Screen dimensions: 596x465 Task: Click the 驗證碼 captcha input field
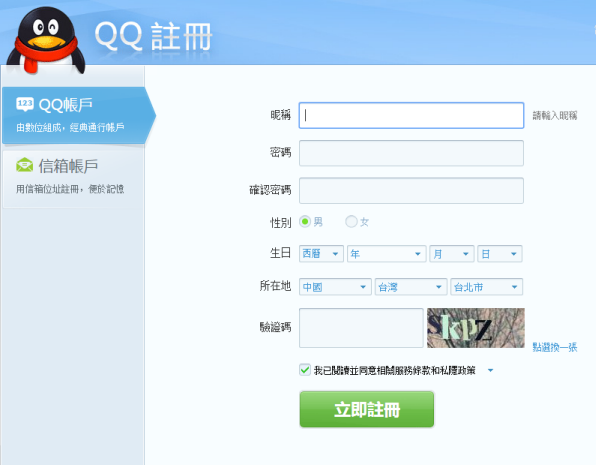[361, 328]
